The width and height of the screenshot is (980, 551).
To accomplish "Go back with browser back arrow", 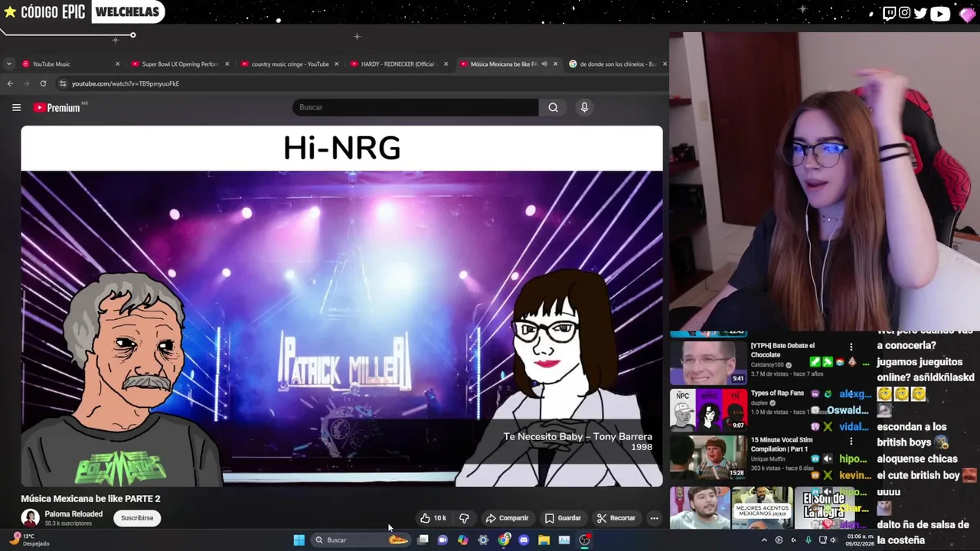I will (x=10, y=83).
